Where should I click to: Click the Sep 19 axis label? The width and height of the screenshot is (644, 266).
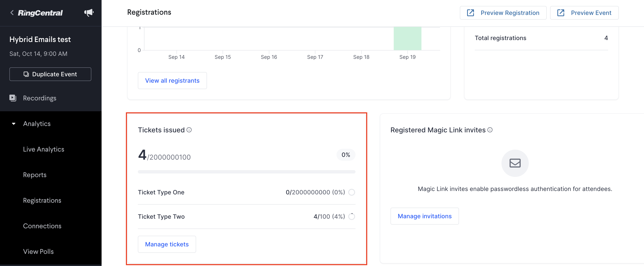coord(407,57)
